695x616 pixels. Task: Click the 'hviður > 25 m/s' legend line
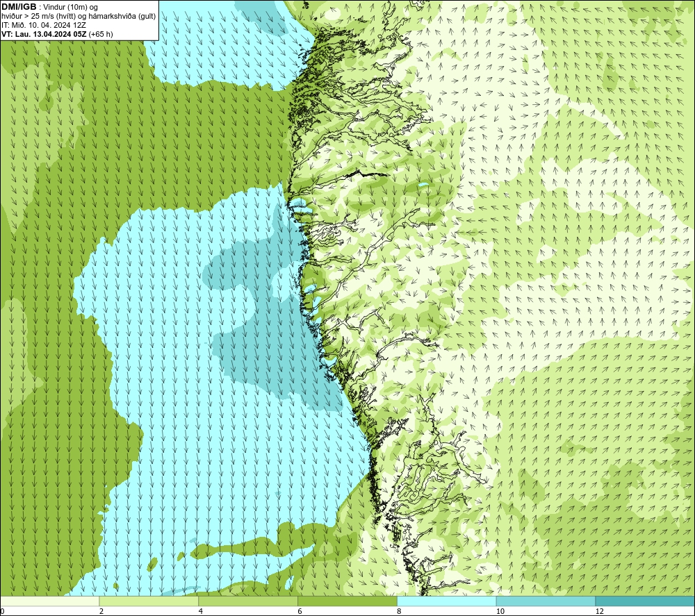click(x=79, y=16)
